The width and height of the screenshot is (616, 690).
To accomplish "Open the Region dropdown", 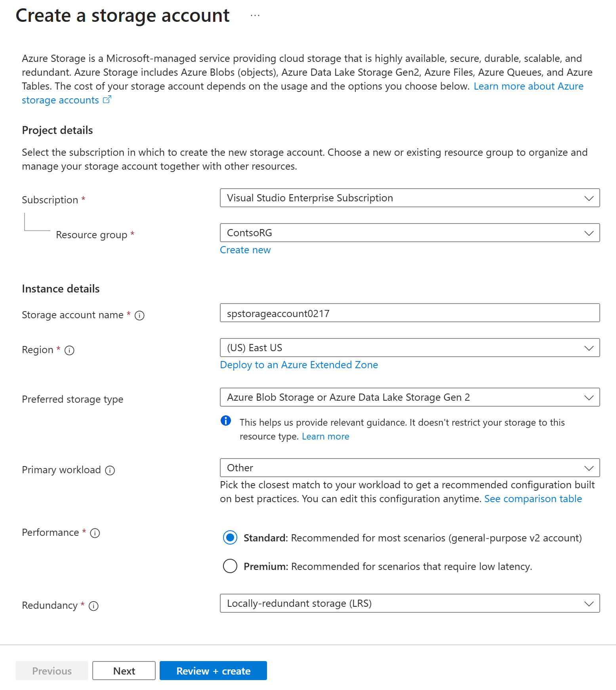I will [x=410, y=348].
